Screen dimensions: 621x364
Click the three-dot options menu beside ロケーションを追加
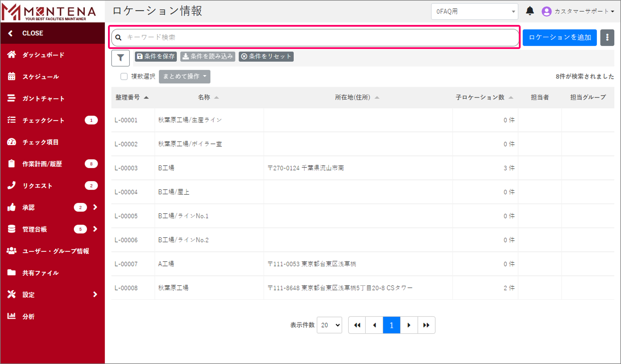[607, 38]
